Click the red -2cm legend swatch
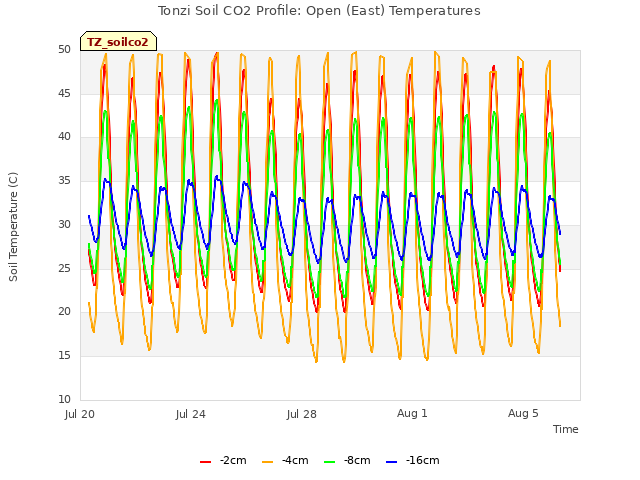 (x=205, y=462)
